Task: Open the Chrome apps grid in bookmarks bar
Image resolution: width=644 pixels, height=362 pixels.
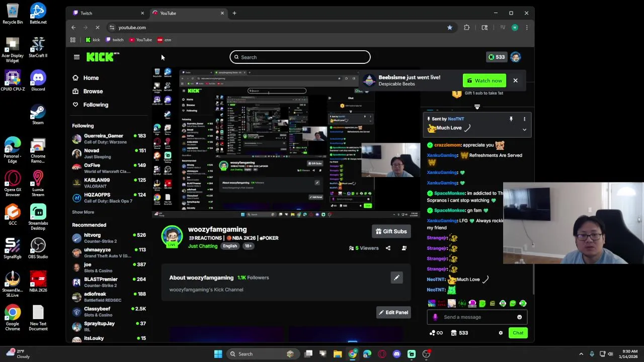Action: (x=73, y=40)
